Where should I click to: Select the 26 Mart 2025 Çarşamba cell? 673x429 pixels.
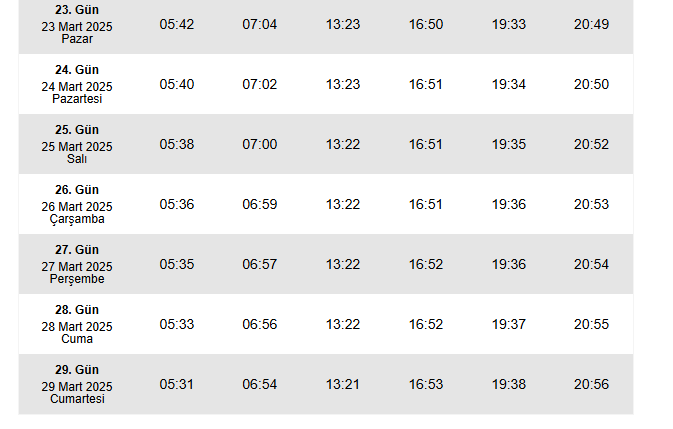click(x=77, y=204)
